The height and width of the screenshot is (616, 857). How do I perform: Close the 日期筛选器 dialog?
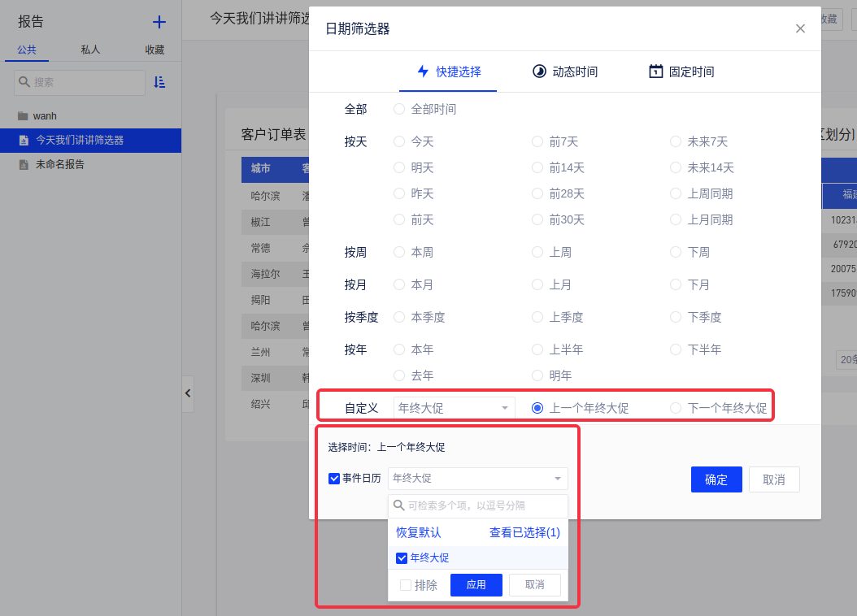pyautogui.click(x=800, y=28)
